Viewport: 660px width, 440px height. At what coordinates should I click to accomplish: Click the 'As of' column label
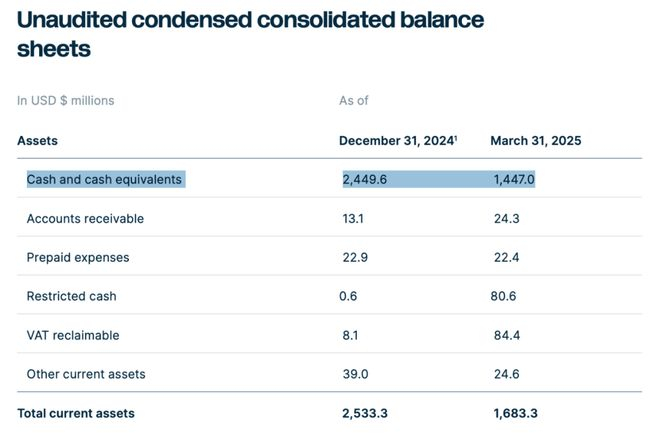(354, 100)
